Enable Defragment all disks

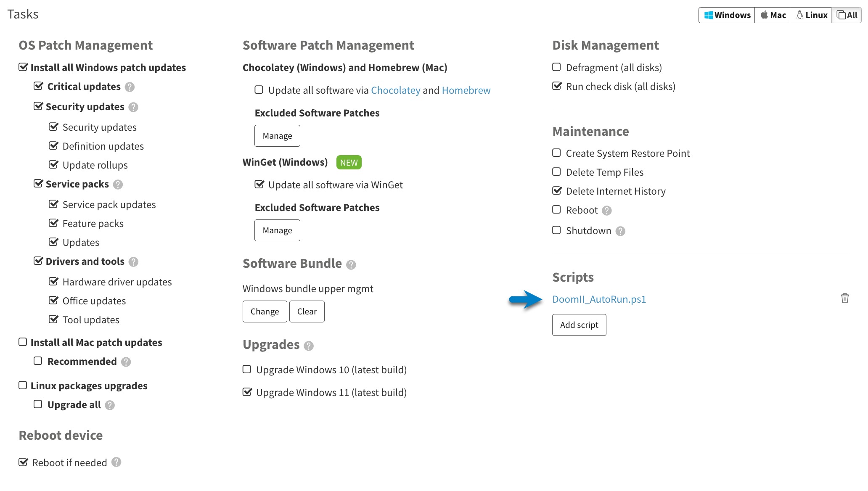coord(556,67)
